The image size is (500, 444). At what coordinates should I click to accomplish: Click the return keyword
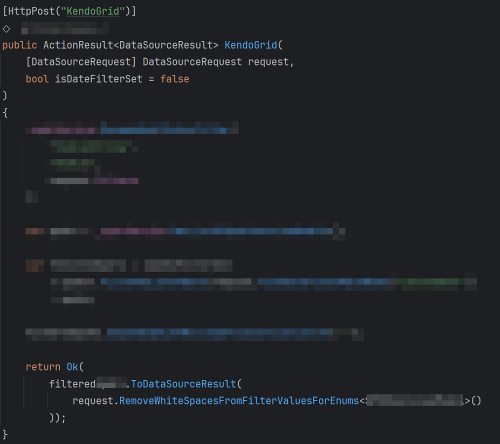(x=43, y=367)
